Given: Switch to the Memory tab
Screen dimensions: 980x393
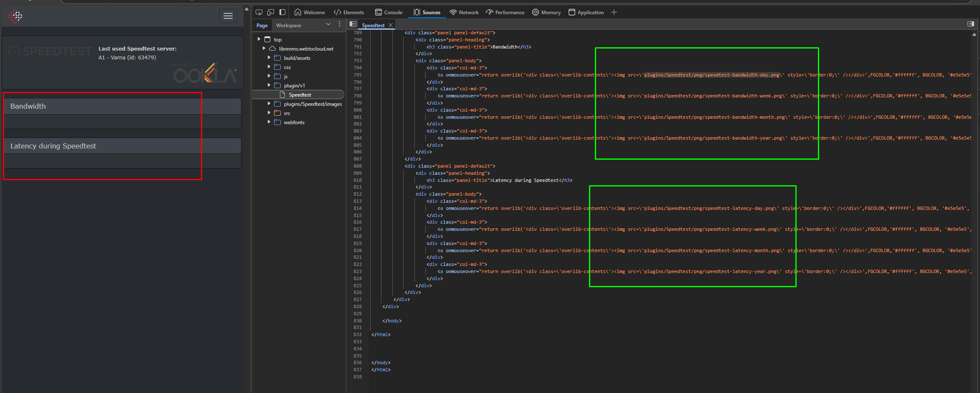Looking at the screenshot, I should pos(546,12).
